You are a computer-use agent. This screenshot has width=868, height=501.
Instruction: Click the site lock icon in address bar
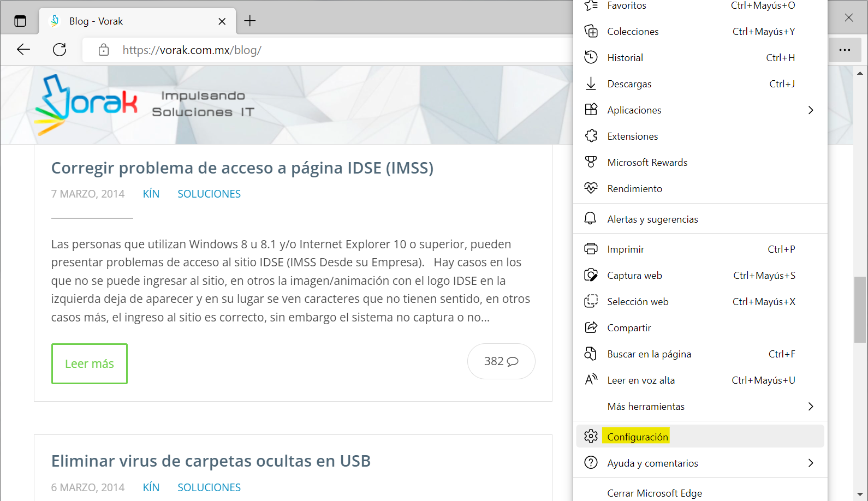(104, 50)
